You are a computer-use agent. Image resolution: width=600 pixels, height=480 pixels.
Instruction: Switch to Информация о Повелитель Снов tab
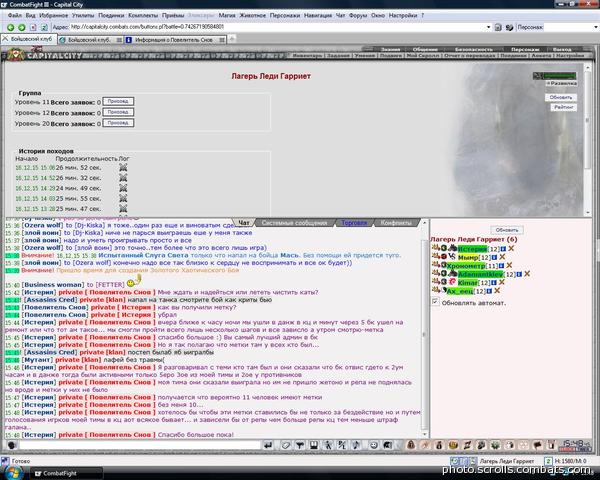[174, 40]
